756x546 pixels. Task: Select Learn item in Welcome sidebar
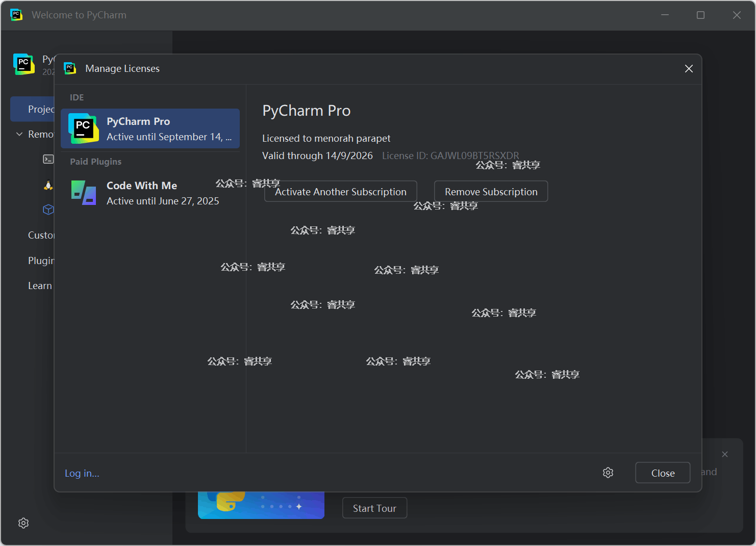40,285
